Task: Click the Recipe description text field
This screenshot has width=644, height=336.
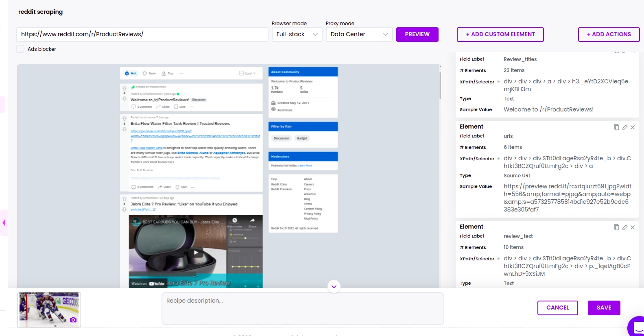Action: (x=303, y=308)
